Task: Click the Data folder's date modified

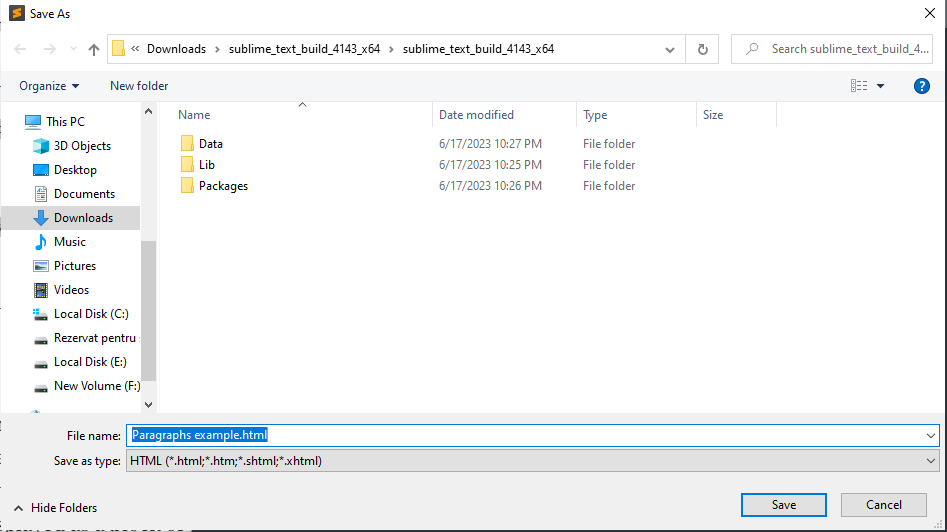Action: 490,144
